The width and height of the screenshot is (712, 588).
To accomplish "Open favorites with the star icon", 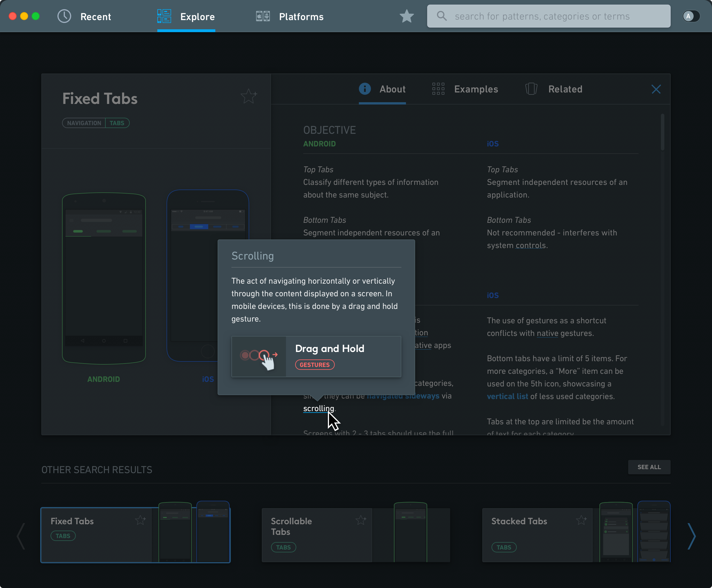I will coord(407,16).
